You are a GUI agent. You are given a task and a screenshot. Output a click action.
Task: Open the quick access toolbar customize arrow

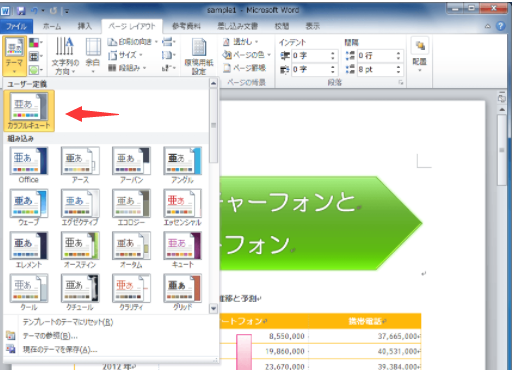66,11
